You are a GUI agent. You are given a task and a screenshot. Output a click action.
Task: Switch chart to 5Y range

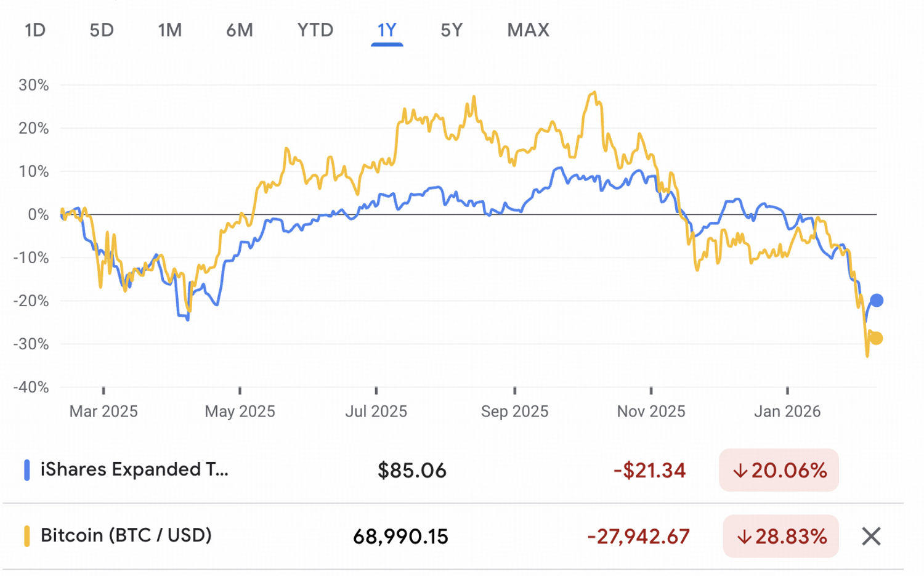452,30
